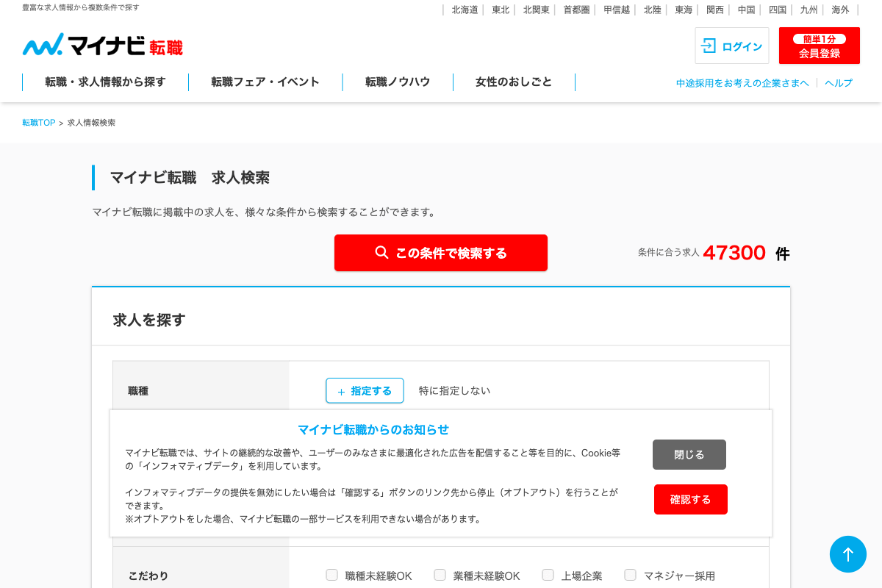
Task: Open the 転職・求人情報から探す menu
Action: [105, 82]
